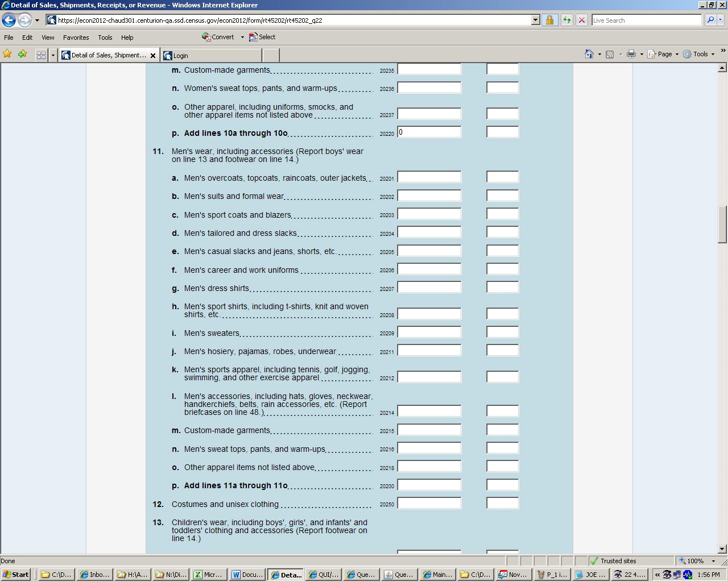Image resolution: width=728 pixels, height=582 pixels.
Task: Open the QUI taskbar browser window
Action: (x=324, y=575)
